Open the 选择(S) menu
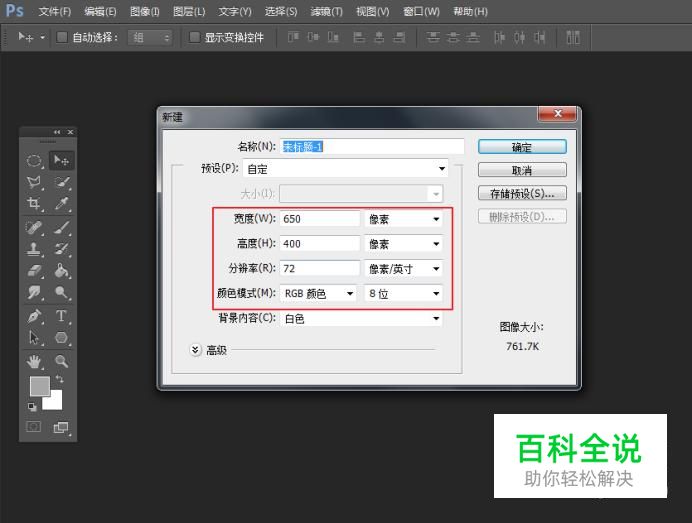 [281, 11]
